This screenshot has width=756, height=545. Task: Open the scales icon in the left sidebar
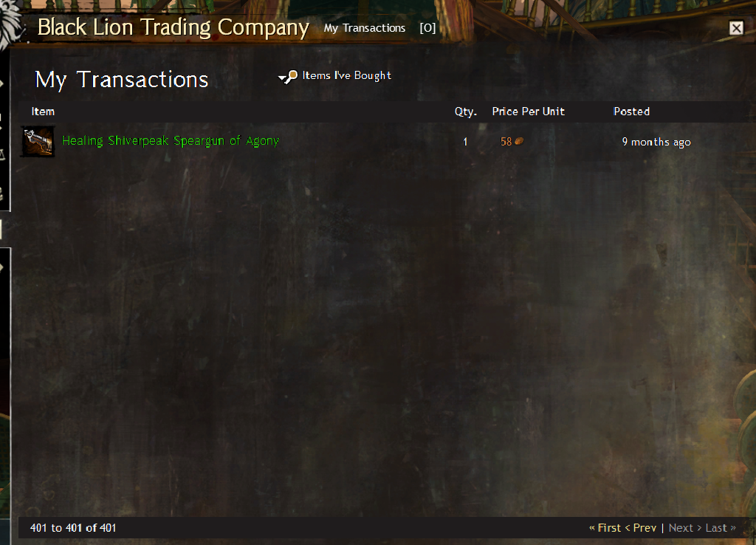tap(2, 155)
